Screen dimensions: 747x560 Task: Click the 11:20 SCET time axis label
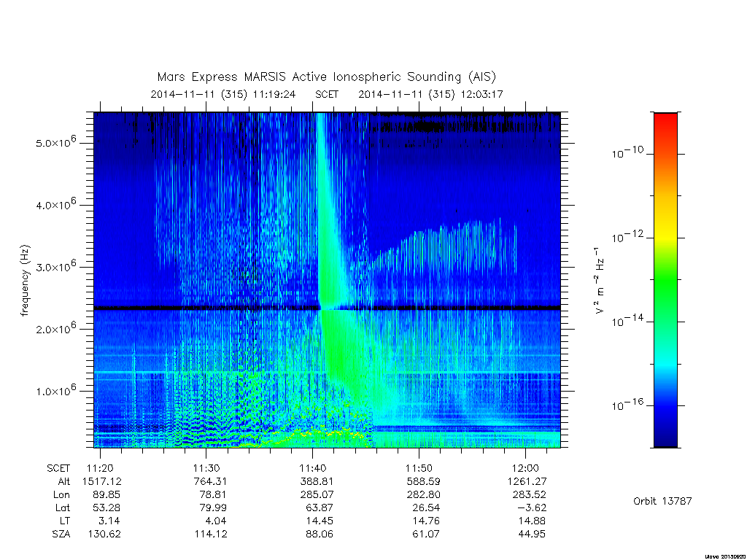(100, 468)
